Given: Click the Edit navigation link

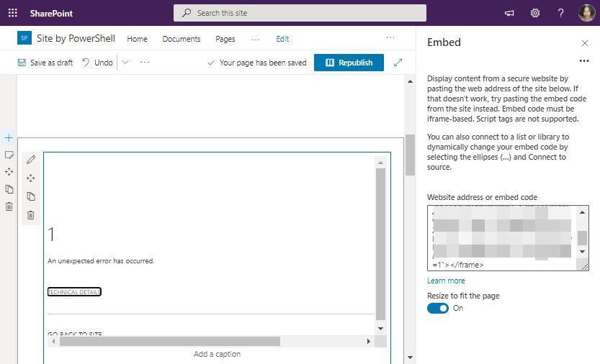Looking at the screenshot, I should coord(282,39).
